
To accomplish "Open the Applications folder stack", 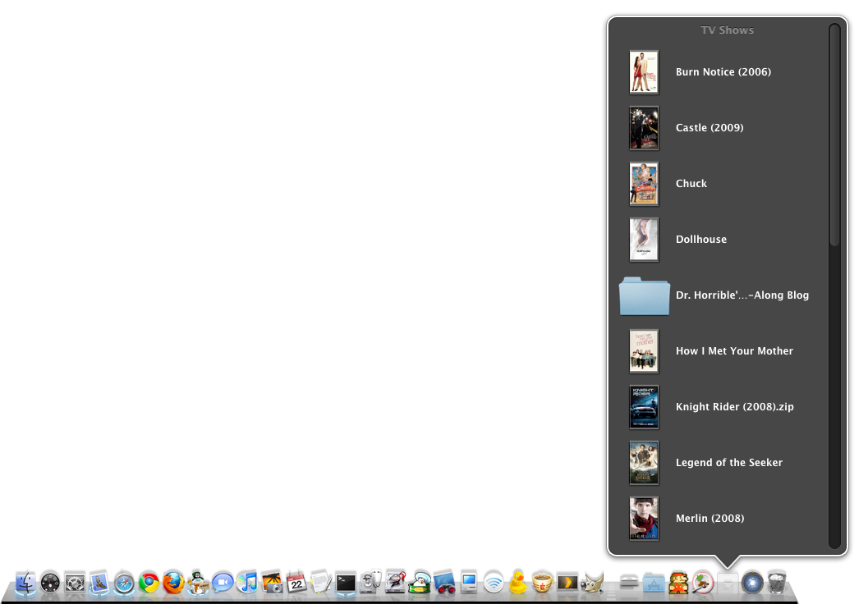I will tap(654, 583).
